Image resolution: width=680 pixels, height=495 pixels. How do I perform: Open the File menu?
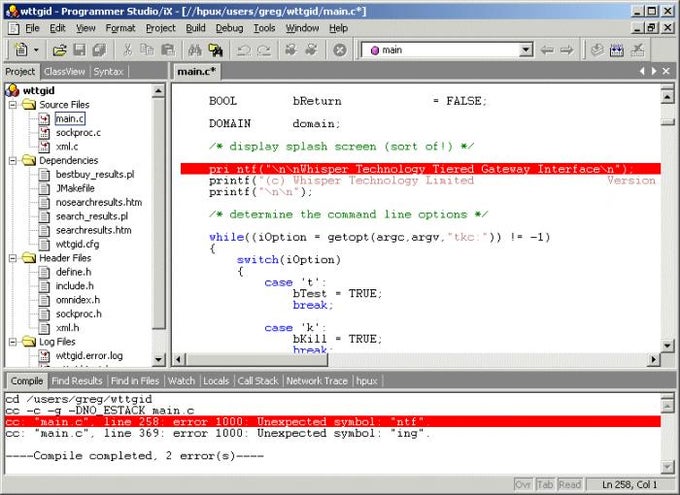(x=33, y=28)
